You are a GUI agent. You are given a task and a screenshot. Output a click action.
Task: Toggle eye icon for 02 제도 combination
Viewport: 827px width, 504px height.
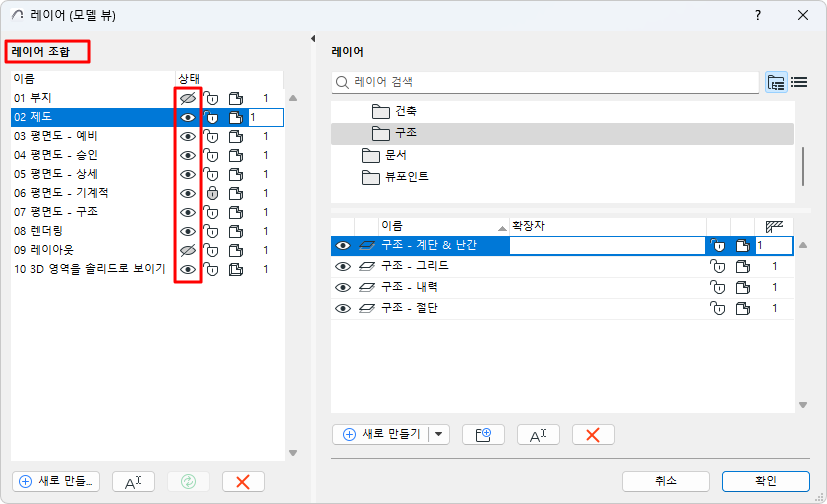coord(188,117)
